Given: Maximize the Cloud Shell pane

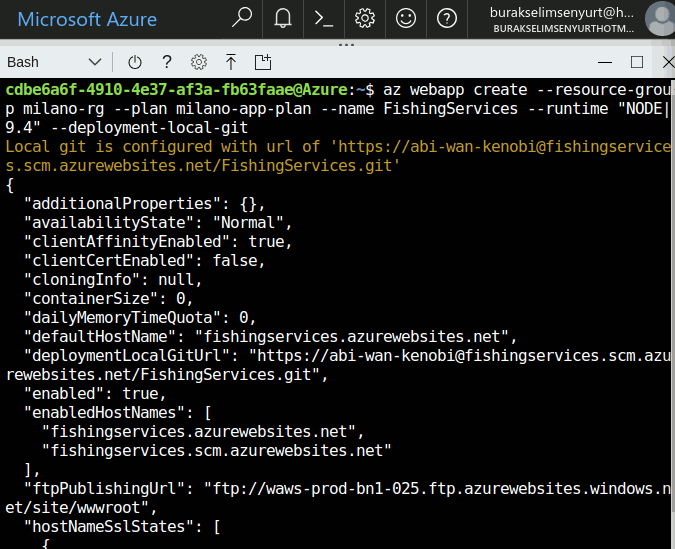Looking at the screenshot, I should coord(636,62).
